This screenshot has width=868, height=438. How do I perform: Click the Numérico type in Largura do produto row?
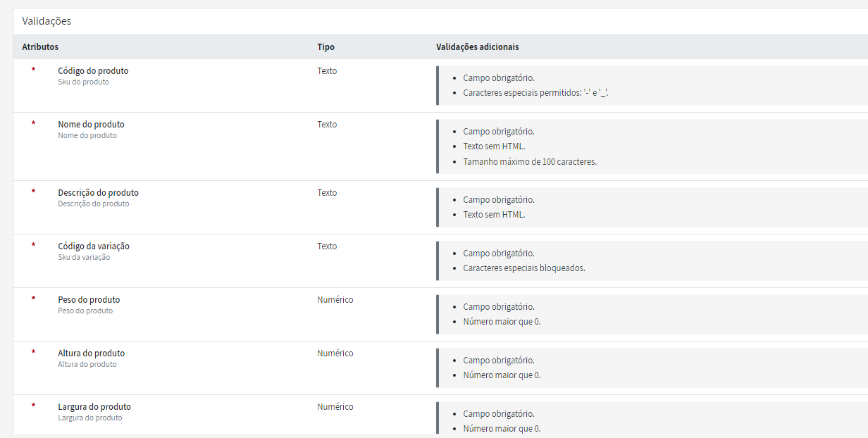(335, 407)
